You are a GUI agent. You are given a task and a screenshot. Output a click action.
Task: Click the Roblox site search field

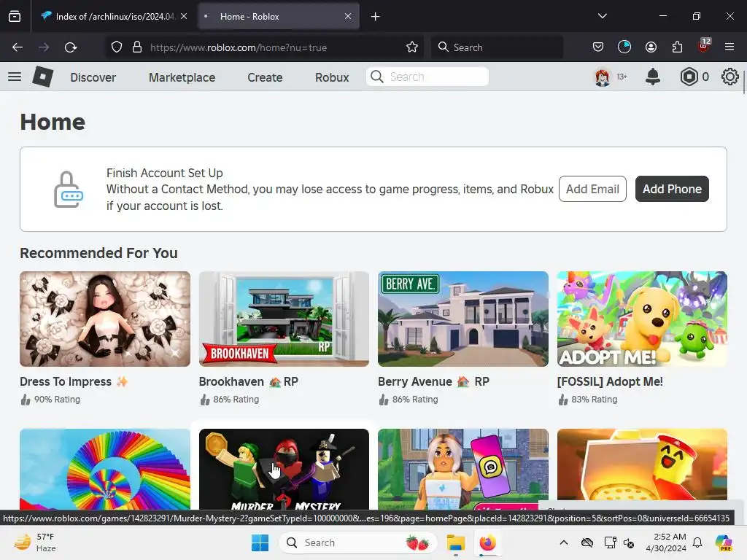(427, 77)
